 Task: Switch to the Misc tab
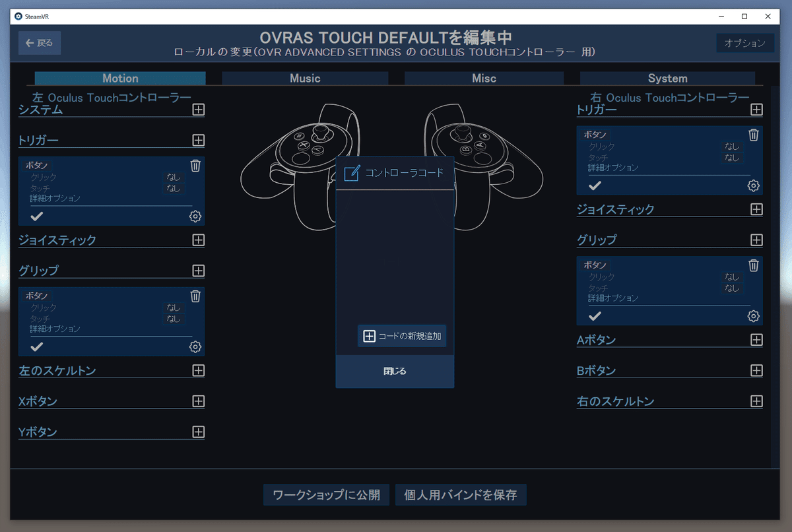(484, 78)
